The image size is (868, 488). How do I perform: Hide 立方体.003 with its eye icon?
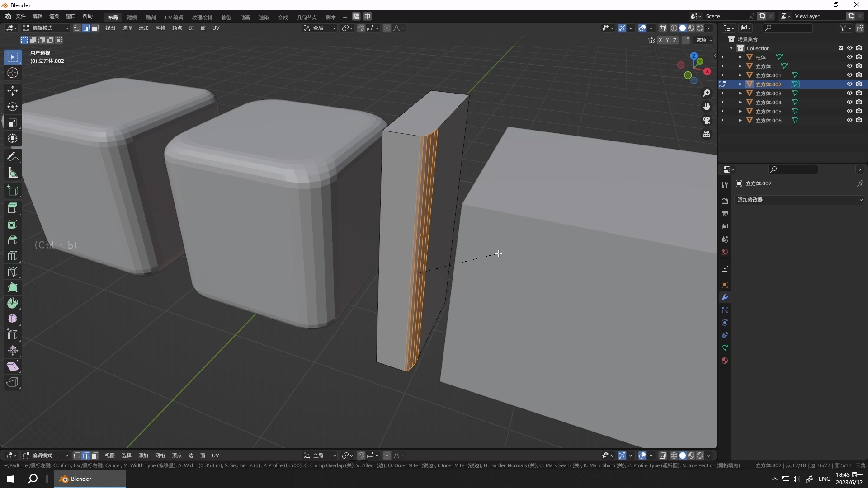[x=849, y=93]
